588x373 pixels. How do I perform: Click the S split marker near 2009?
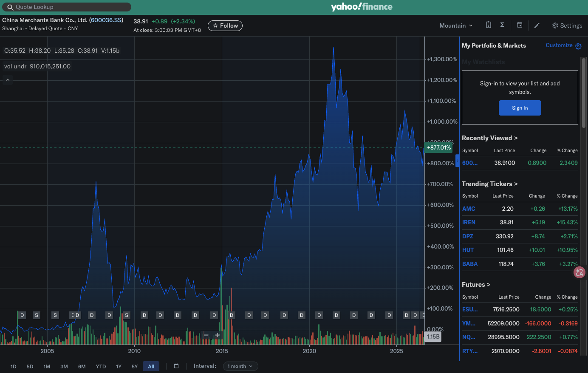pyautogui.click(x=127, y=315)
